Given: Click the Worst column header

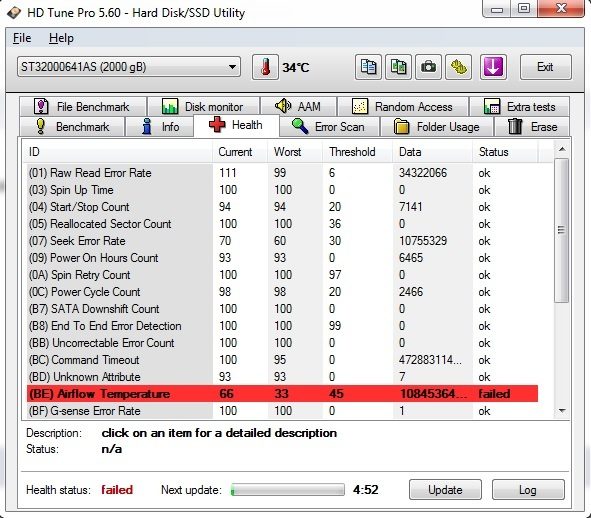Looking at the screenshot, I should click(295, 152).
